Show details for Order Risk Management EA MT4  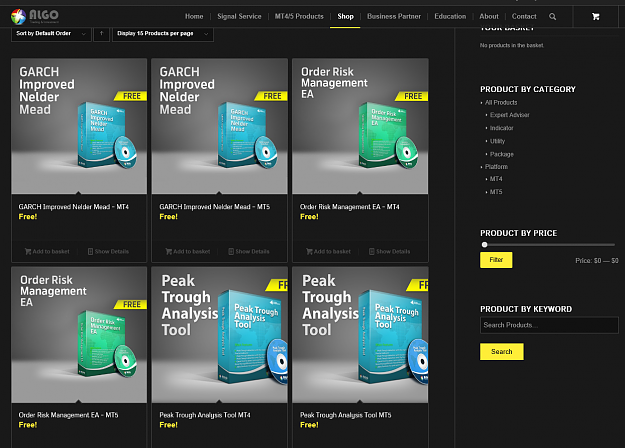point(389,252)
